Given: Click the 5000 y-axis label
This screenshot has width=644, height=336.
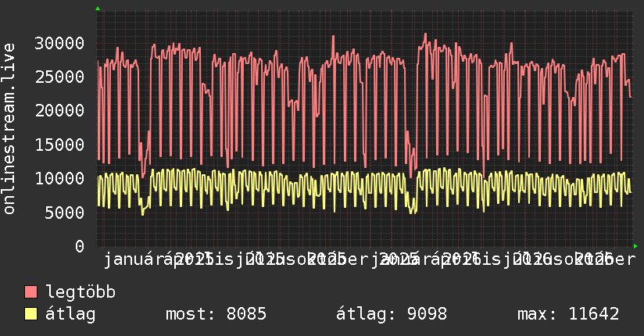Looking at the screenshot, I should coord(65,213).
